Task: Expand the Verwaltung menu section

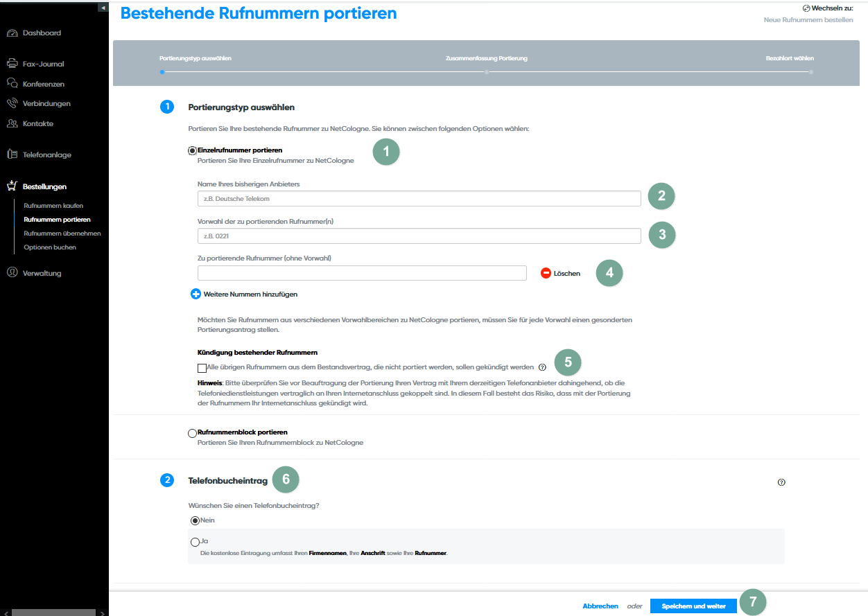Action: click(x=42, y=273)
